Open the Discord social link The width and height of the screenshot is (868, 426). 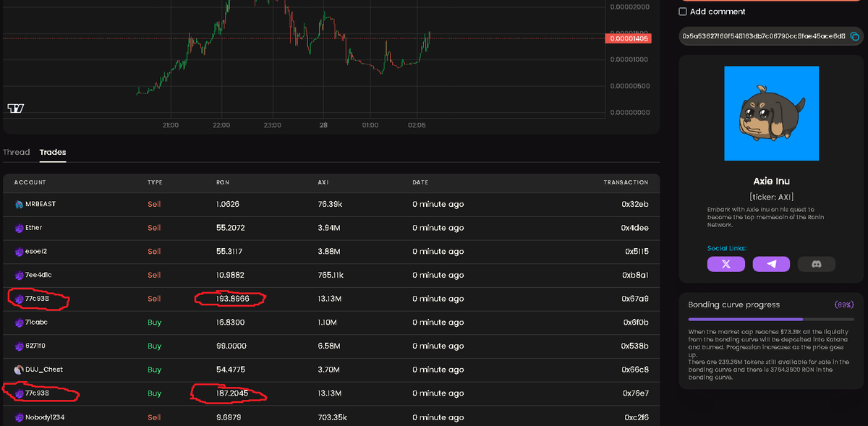817,264
